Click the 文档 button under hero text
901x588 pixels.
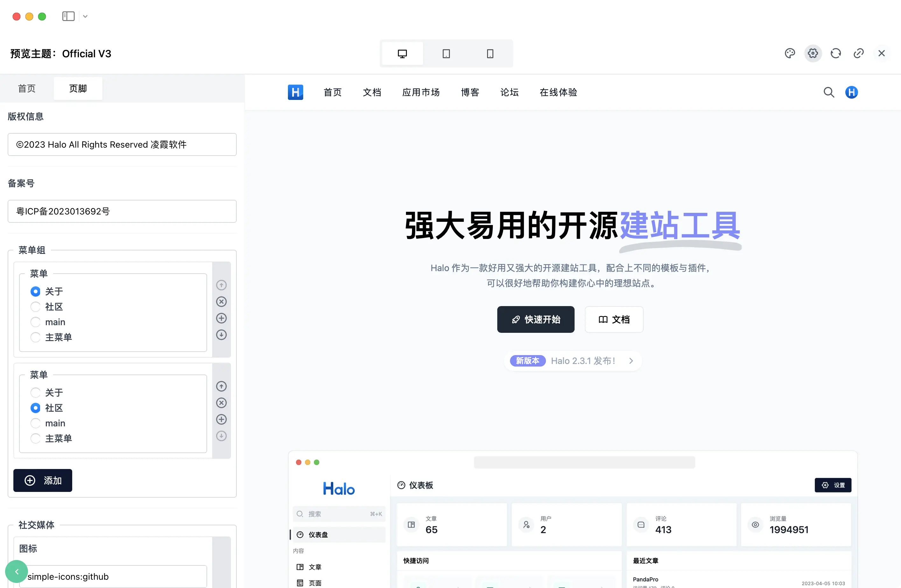[614, 319]
